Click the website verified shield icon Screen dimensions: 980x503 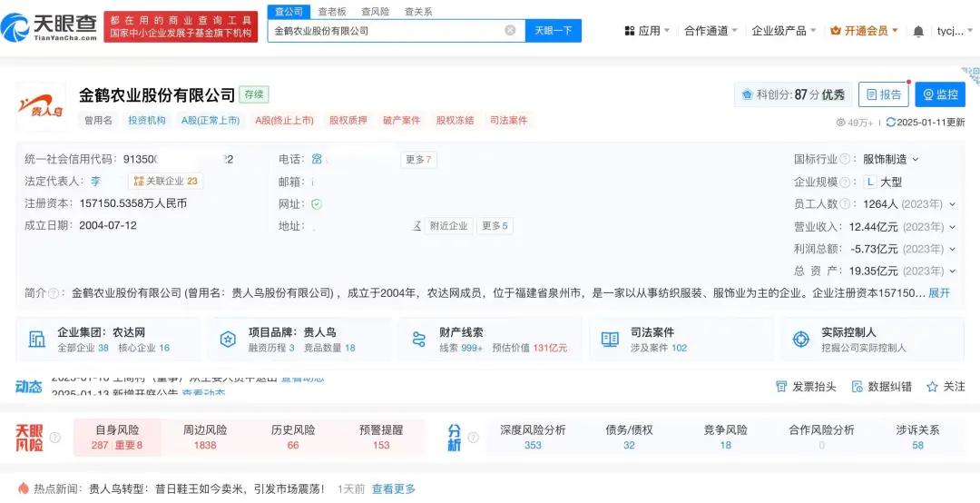(317, 204)
